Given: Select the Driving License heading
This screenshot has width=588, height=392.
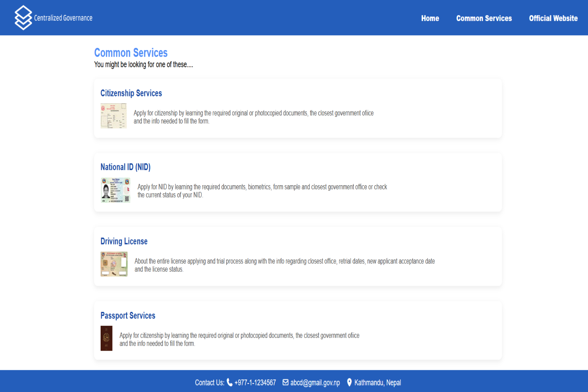Looking at the screenshot, I should [124, 242].
